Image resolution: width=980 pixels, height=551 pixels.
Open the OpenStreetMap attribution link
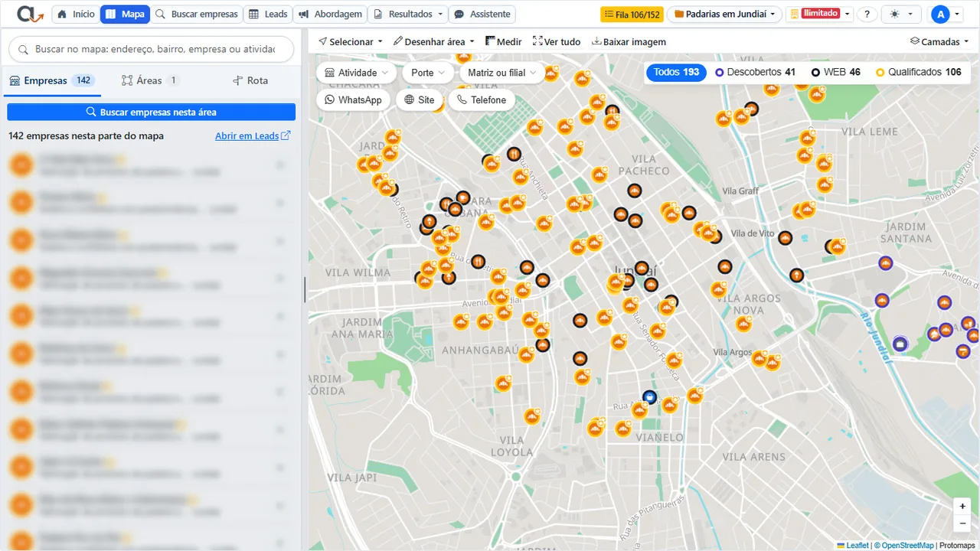tap(908, 546)
